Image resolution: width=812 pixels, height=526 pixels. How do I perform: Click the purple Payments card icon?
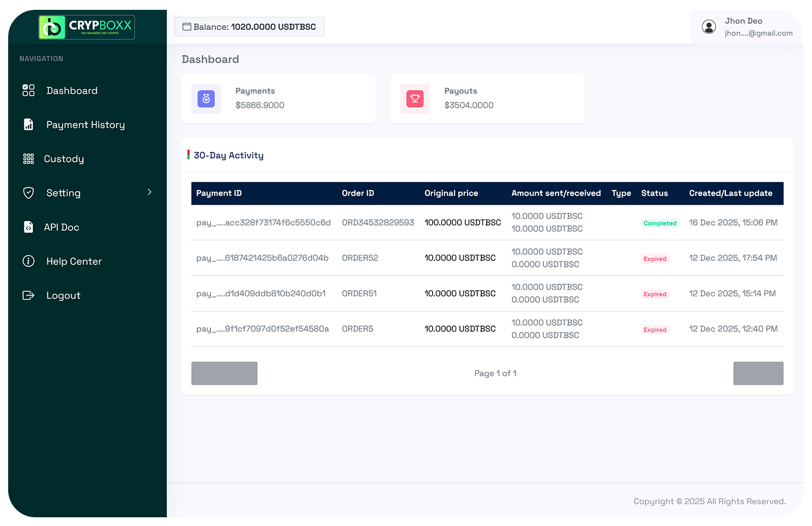coord(206,99)
